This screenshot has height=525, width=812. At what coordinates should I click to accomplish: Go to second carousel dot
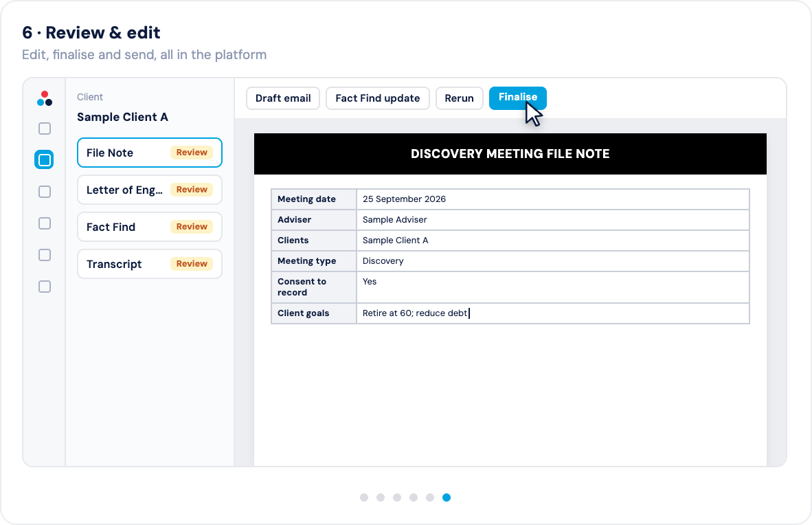click(x=381, y=498)
